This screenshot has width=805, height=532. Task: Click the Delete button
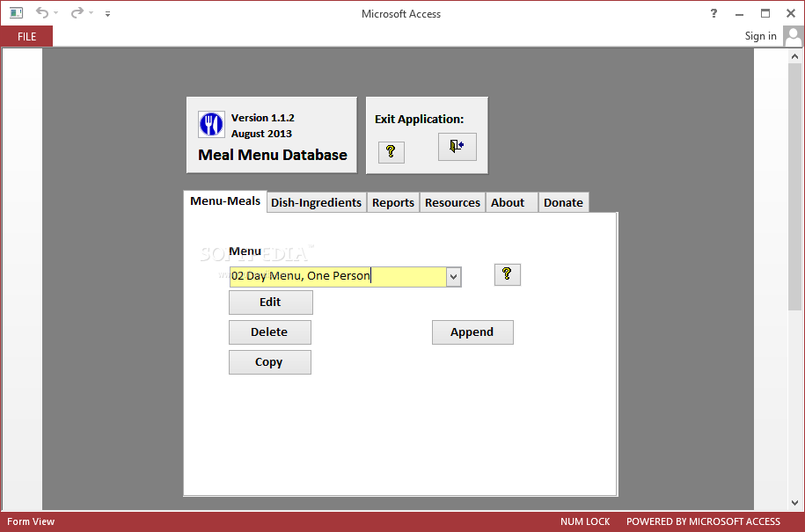pos(269,332)
